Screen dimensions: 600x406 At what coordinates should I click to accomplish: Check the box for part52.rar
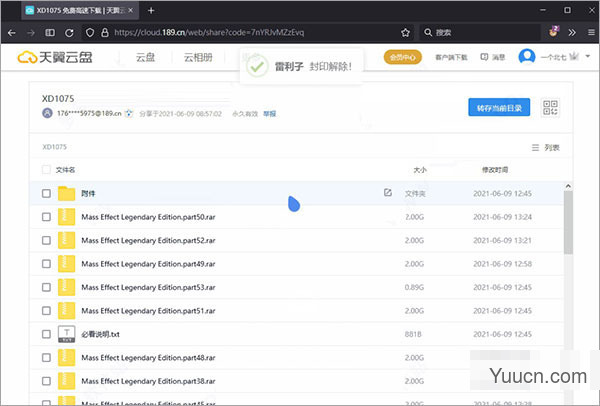(x=46, y=240)
